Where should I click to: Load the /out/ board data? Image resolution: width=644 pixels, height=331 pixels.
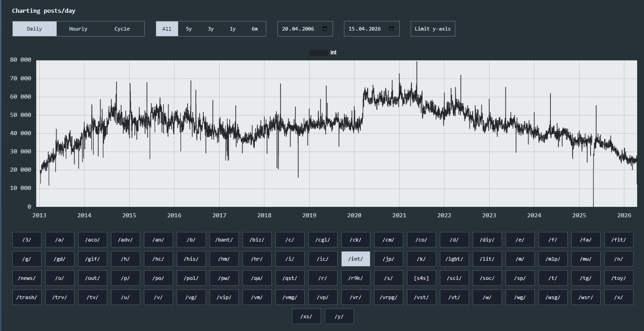coord(93,278)
